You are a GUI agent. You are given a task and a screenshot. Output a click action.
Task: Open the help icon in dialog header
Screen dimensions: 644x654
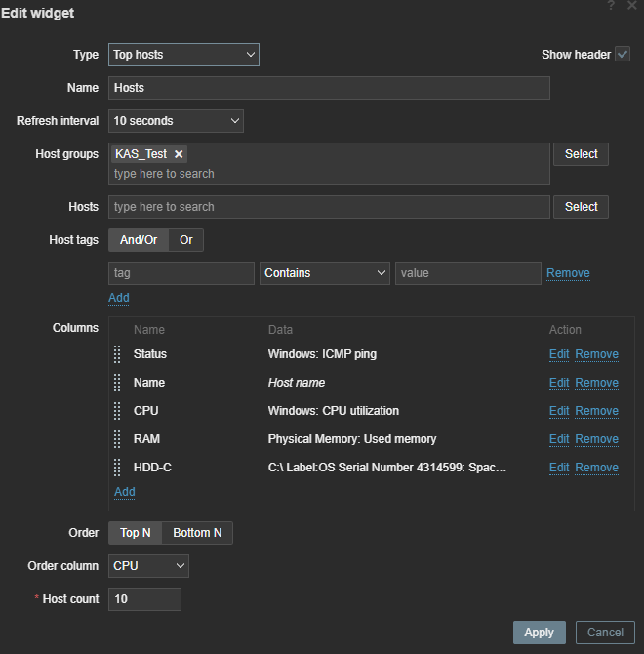click(x=611, y=6)
